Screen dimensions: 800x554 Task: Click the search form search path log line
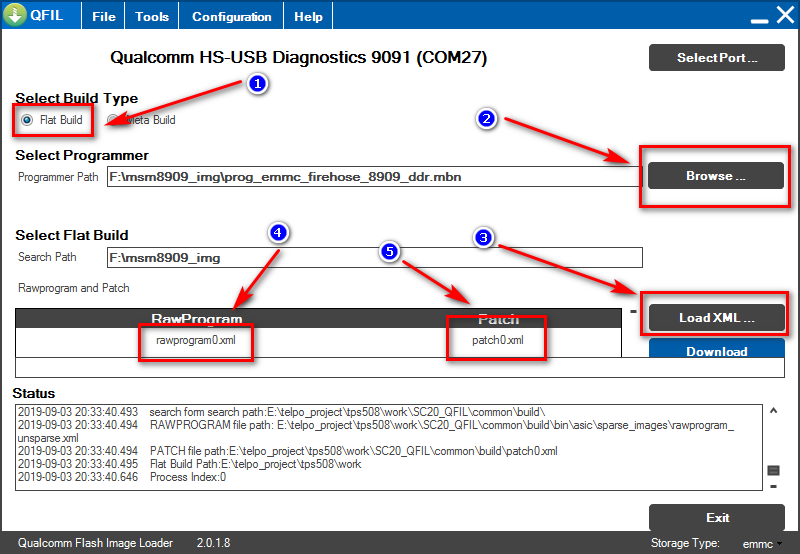[281, 412]
